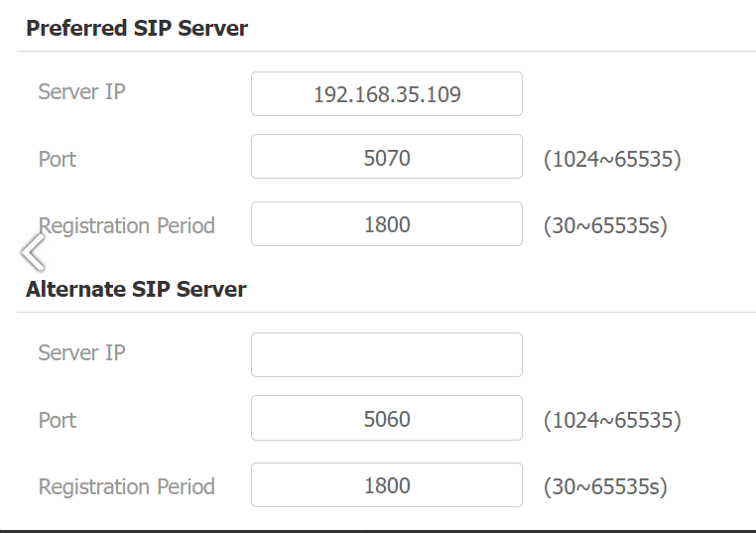This screenshot has width=756, height=533.
Task: Click the Alternate SIP Server heading
Action: tap(136, 289)
